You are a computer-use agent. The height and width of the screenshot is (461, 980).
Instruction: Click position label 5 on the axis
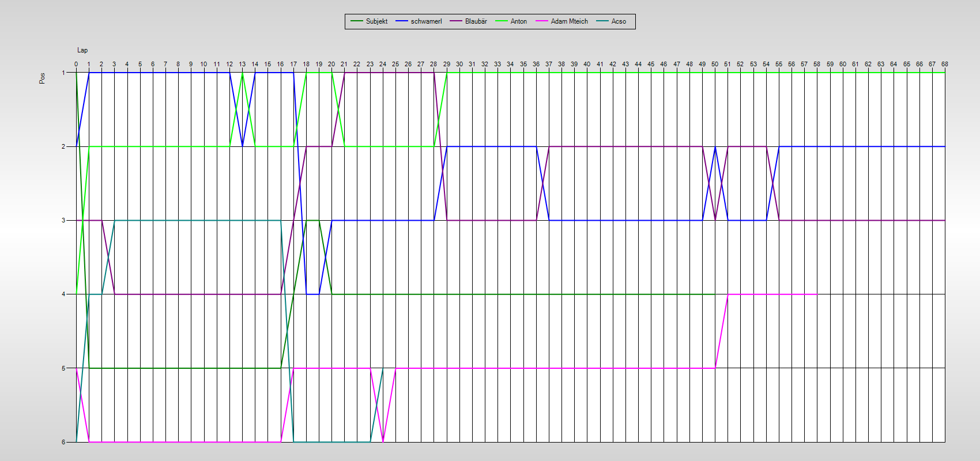point(63,368)
